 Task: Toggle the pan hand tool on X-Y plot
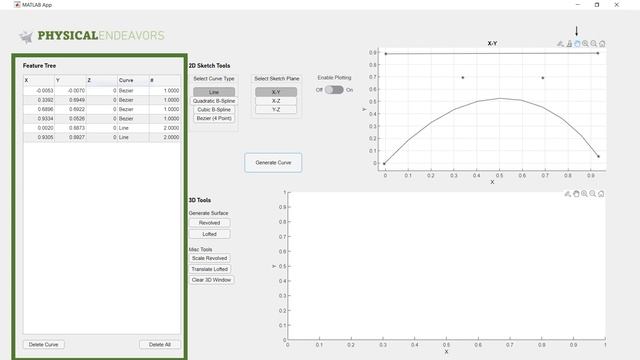point(577,44)
